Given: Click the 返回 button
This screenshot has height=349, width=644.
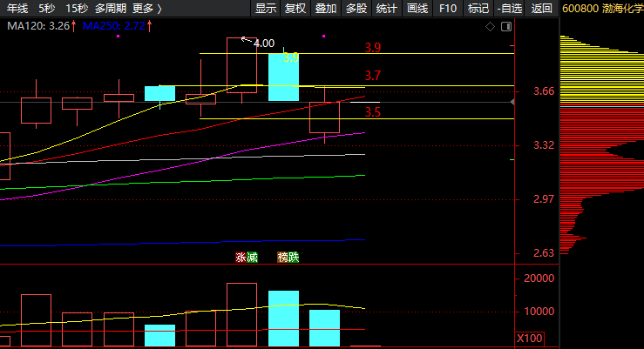Looking at the screenshot, I should (541, 8).
